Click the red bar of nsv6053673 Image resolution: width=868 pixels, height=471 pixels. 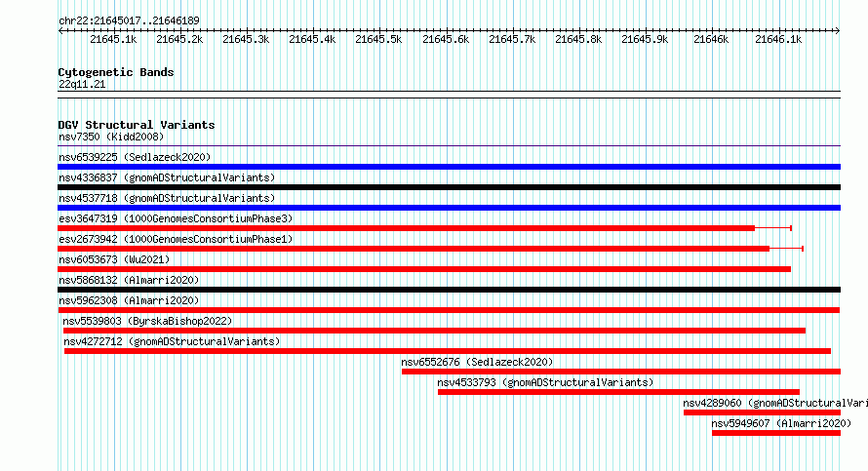[x=424, y=269]
